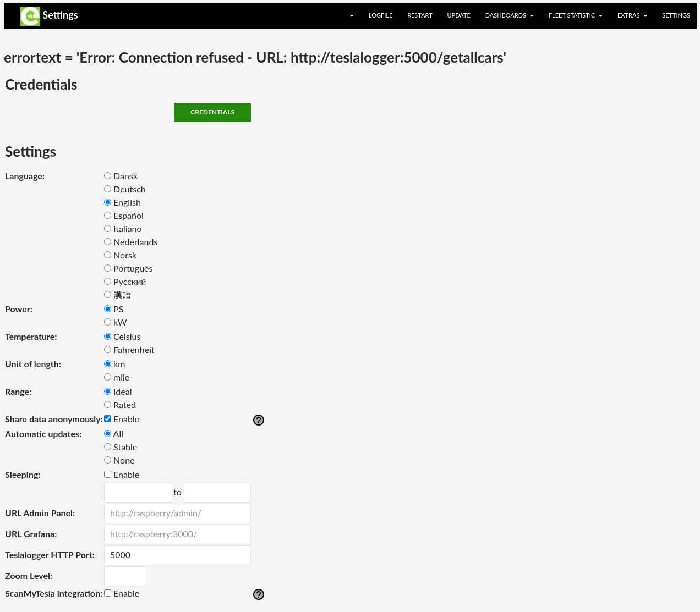Image resolution: width=700 pixels, height=612 pixels.
Task: Click the URL Grafana field
Action: [x=177, y=534]
